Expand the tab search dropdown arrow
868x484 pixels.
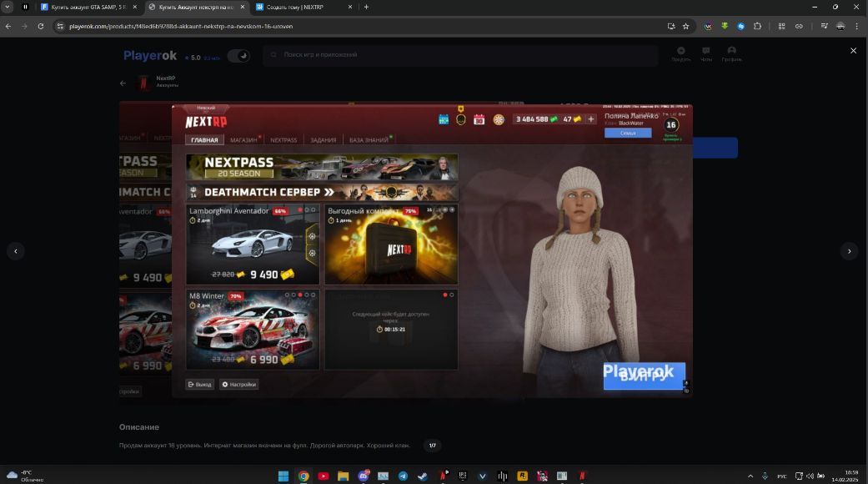click(8, 7)
